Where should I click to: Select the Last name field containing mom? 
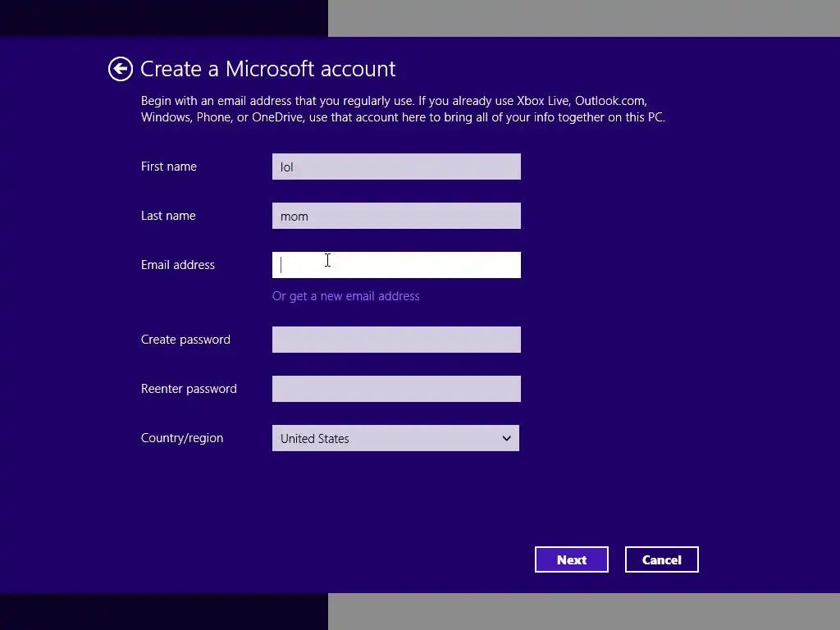pos(396,216)
